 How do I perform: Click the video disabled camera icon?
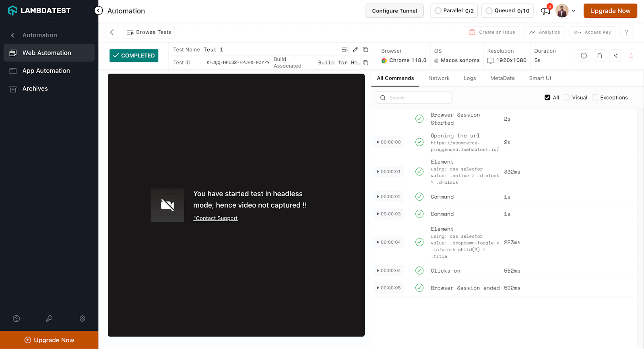point(167,205)
